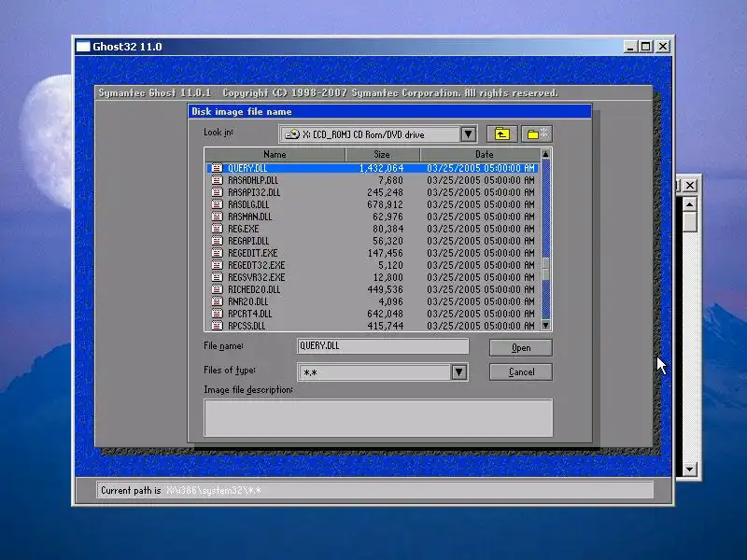This screenshot has height=560, width=747.
Task: Click the REG.EXE file name
Action: 244,229
